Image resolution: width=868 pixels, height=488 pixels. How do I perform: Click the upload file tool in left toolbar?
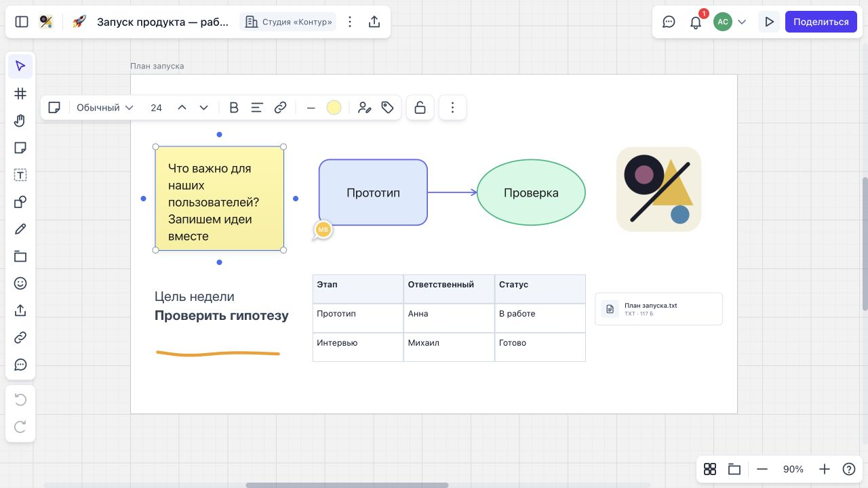(20, 310)
